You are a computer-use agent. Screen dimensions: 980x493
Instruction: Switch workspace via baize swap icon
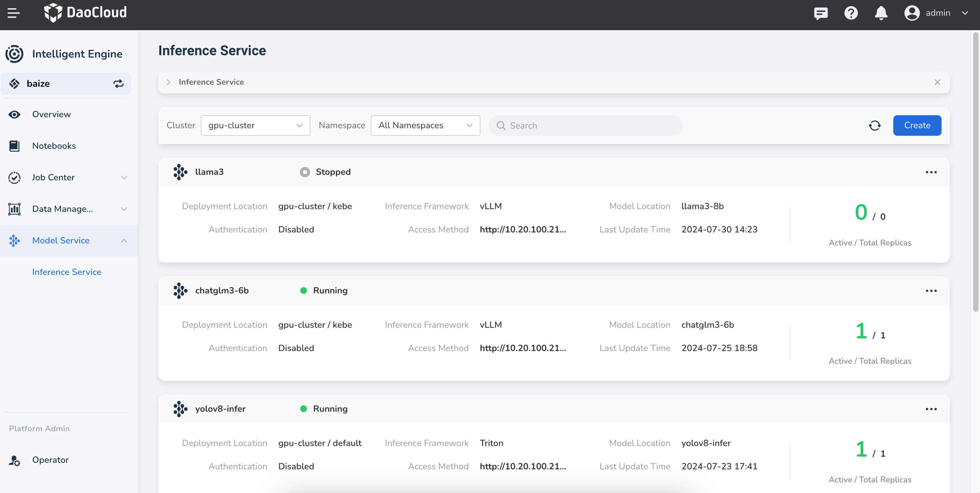point(118,84)
